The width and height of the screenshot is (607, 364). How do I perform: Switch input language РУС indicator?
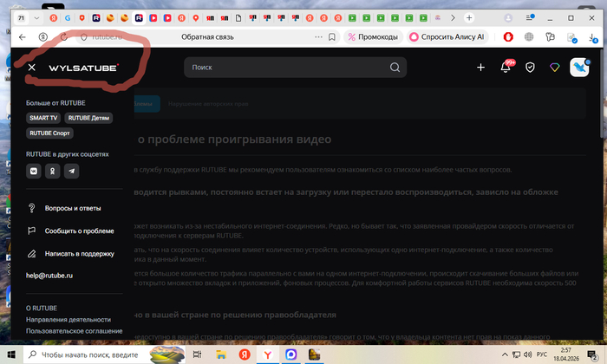tap(542, 354)
